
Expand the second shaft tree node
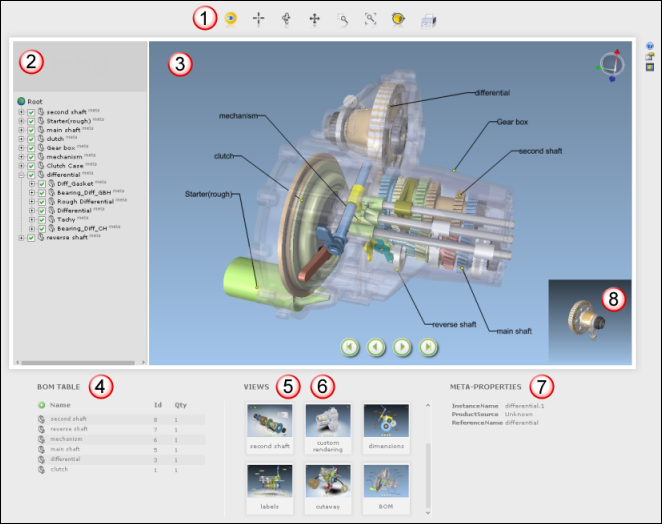pyautogui.click(x=20, y=111)
